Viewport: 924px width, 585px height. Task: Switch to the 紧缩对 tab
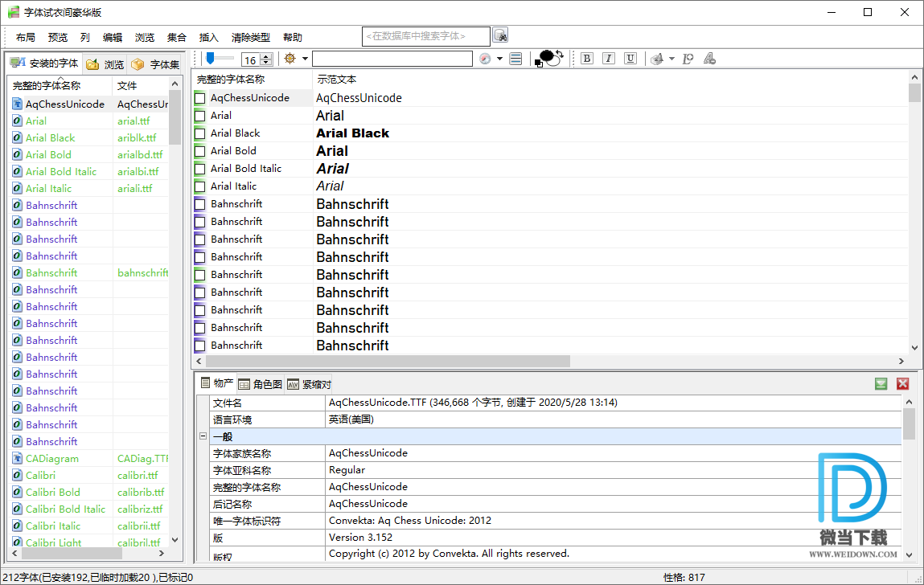pos(309,385)
